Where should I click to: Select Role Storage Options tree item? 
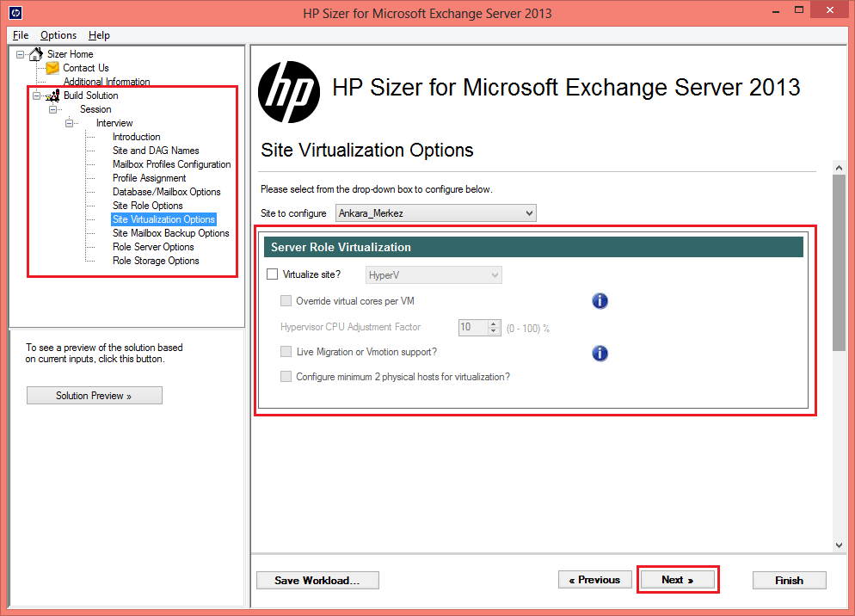point(156,261)
